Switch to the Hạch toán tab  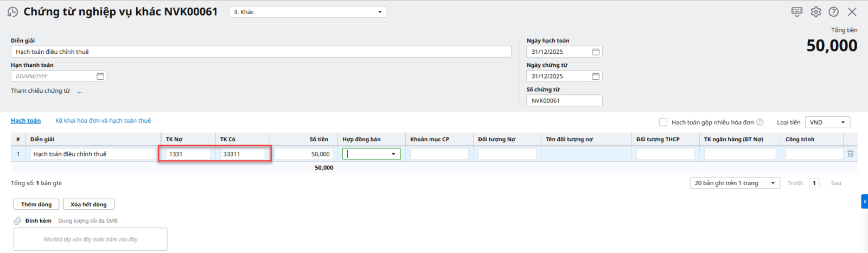coord(25,121)
